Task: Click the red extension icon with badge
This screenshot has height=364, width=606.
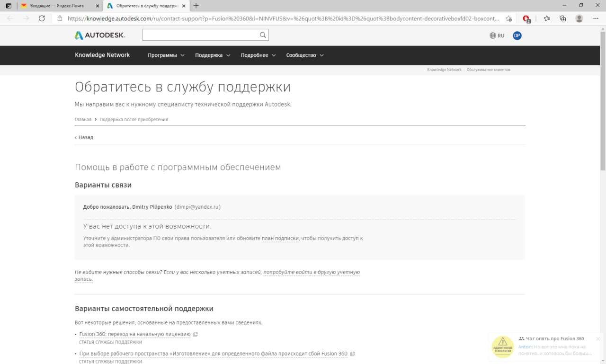Action: [x=526, y=18]
